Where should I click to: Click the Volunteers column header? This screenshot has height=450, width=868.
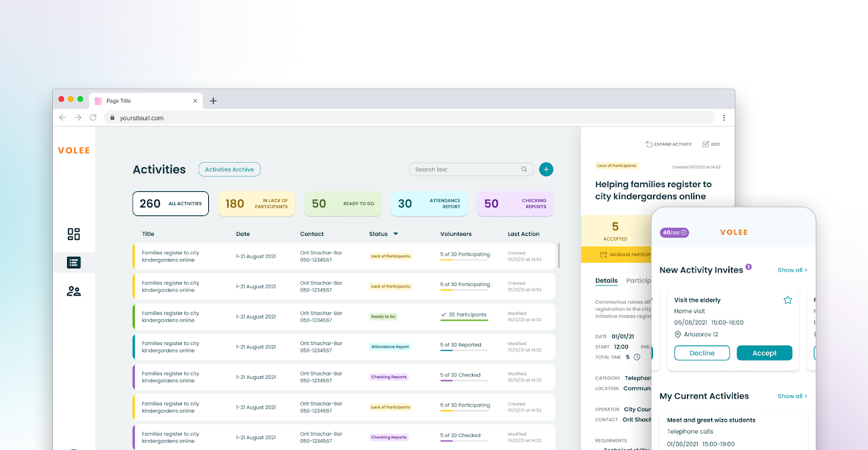(456, 234)
